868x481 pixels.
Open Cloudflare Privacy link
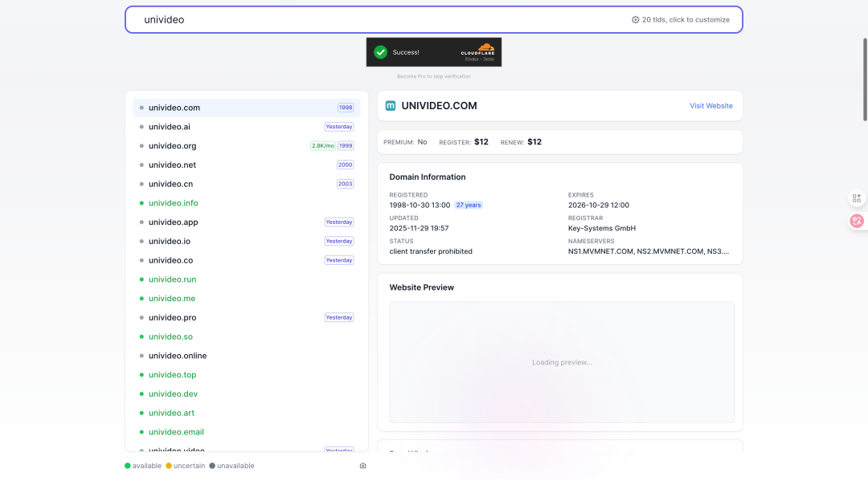coord(472,59)
